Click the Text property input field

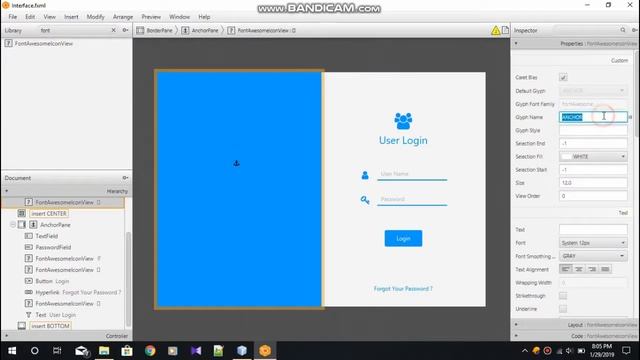pyautogui.click(x=593, y=230)
